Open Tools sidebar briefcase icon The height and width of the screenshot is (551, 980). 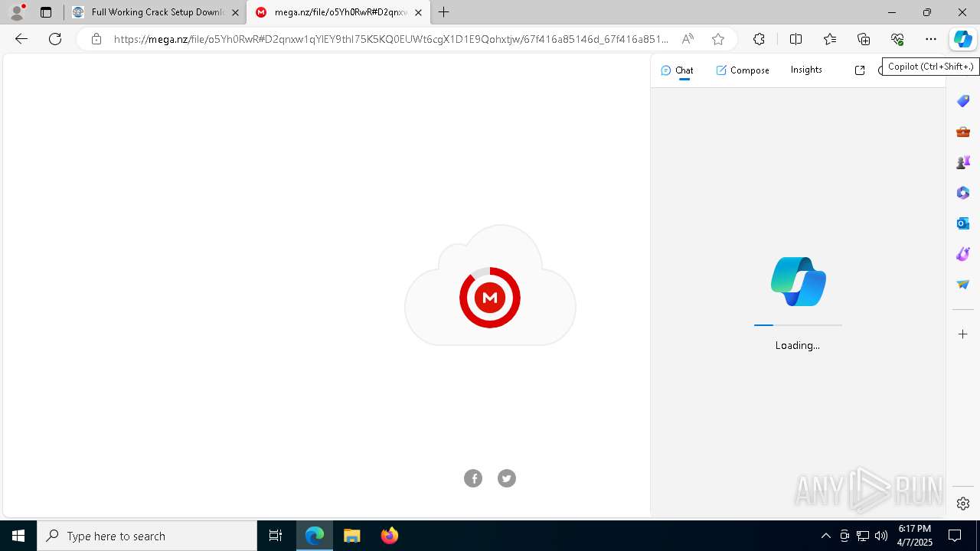click(963, 132)
